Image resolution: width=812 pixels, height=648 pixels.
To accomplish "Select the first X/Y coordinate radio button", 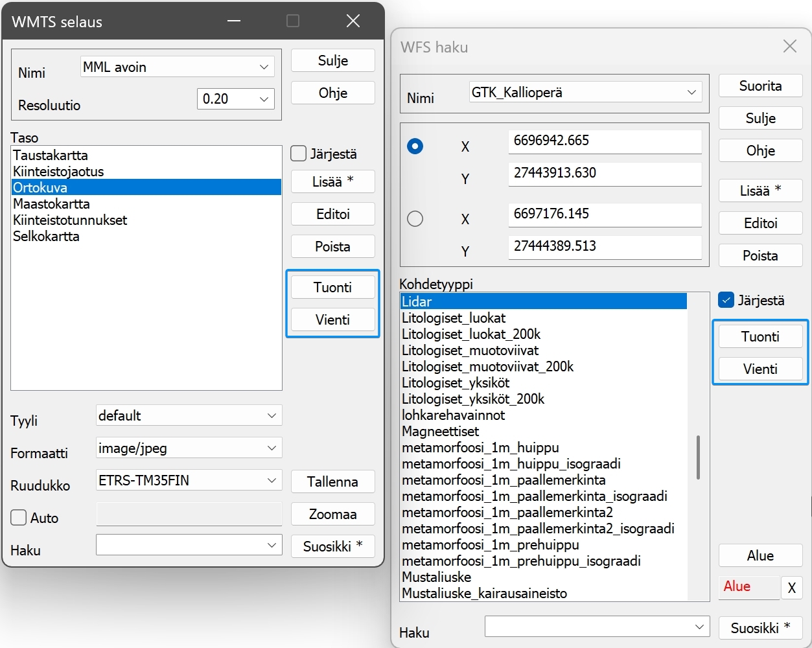I will pos(415,146).
